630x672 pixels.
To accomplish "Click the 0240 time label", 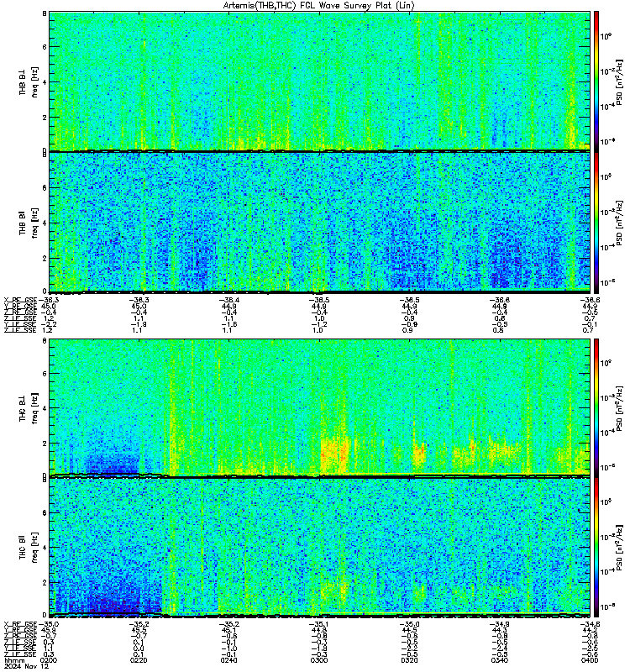I will click(x=228, y=660).
